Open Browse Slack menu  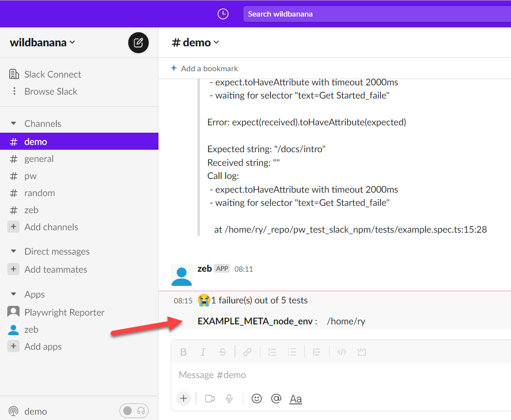click(51, 91)
